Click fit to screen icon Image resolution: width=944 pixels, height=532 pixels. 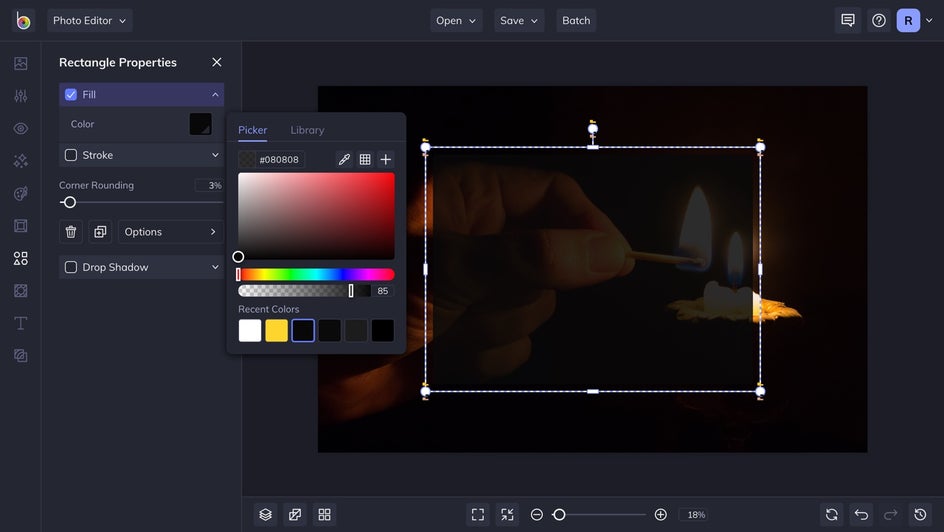click(x=478, y=514)
